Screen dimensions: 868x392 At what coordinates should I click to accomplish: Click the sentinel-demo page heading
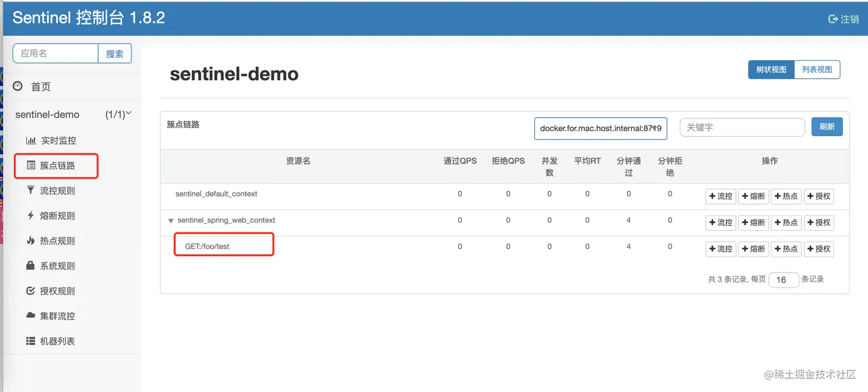coord(234,74)
